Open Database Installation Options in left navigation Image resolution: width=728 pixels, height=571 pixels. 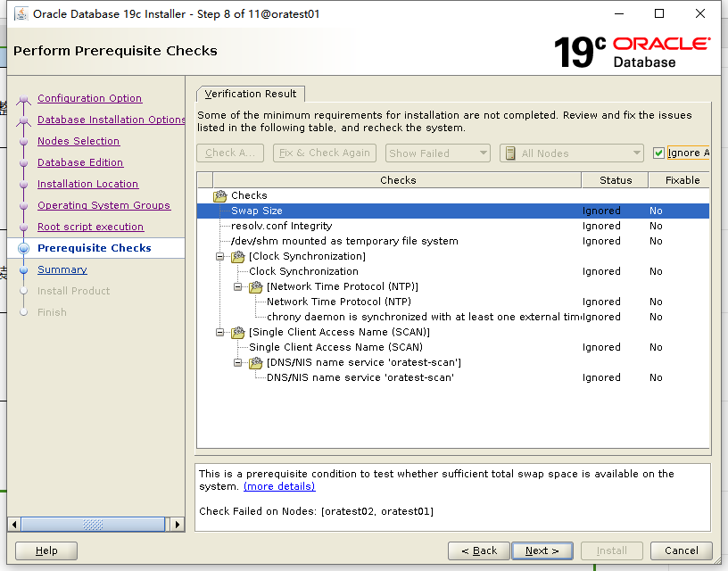pos(111,120)
